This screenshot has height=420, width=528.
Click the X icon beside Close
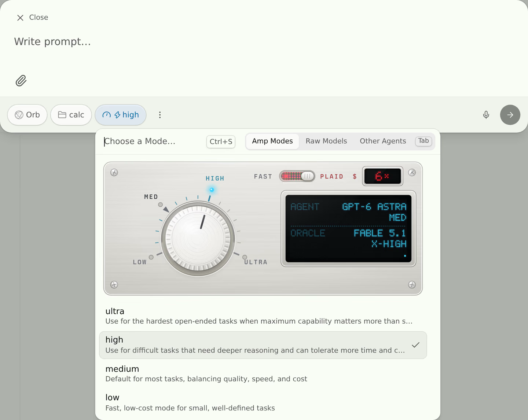pos(20,18)
